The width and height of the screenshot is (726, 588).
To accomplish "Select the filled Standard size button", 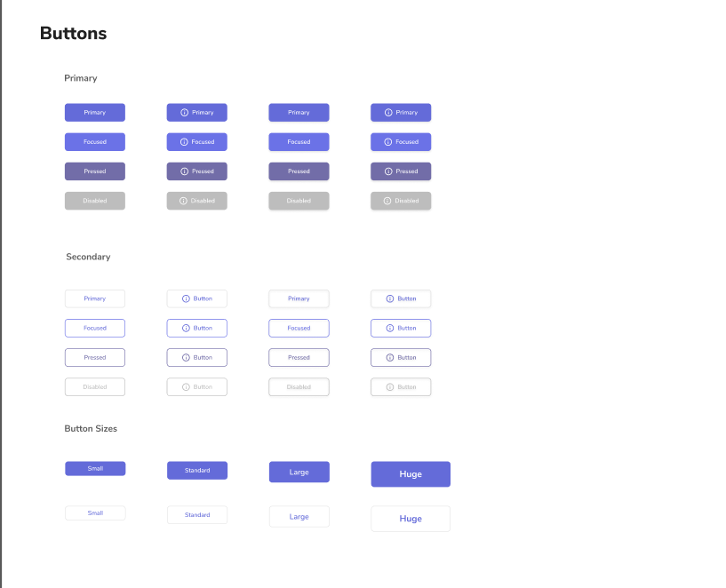I will point(196,470).
